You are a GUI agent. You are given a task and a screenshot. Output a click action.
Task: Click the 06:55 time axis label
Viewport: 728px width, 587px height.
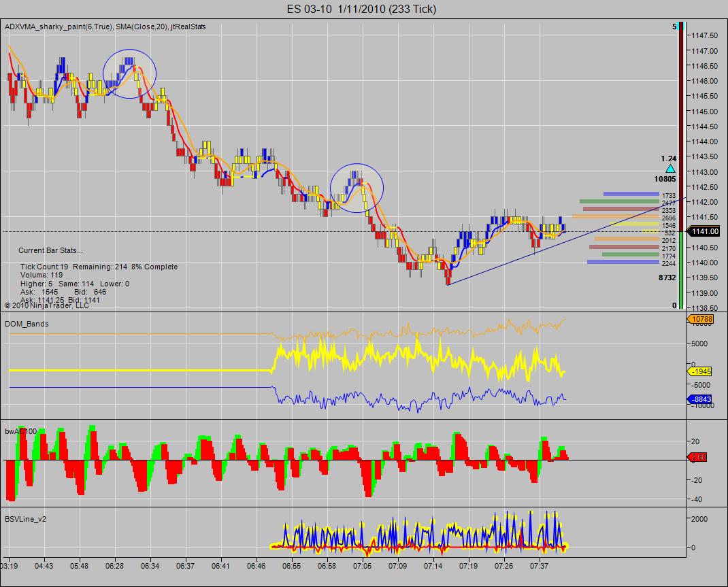click(x=291, y=566)
